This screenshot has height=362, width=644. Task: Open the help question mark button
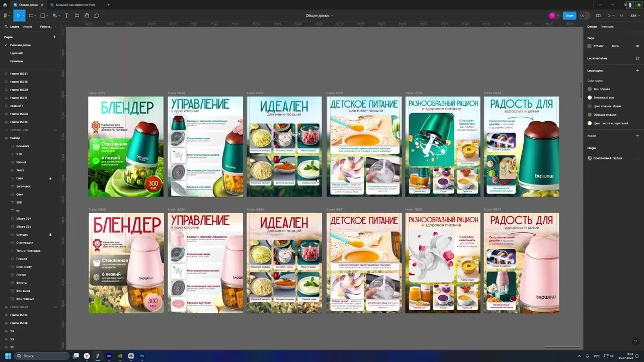[x=635, y=342]
